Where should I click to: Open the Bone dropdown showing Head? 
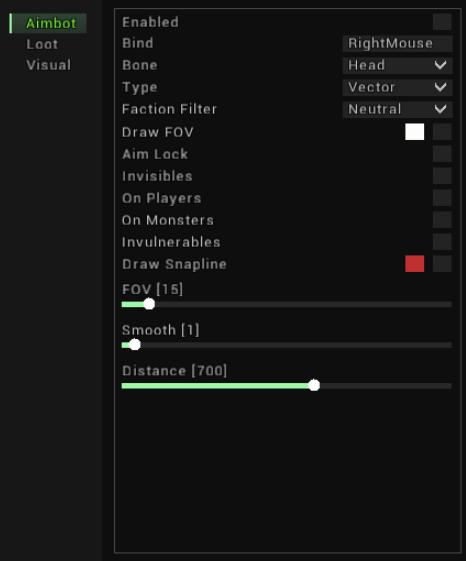[x=397, y=65]
